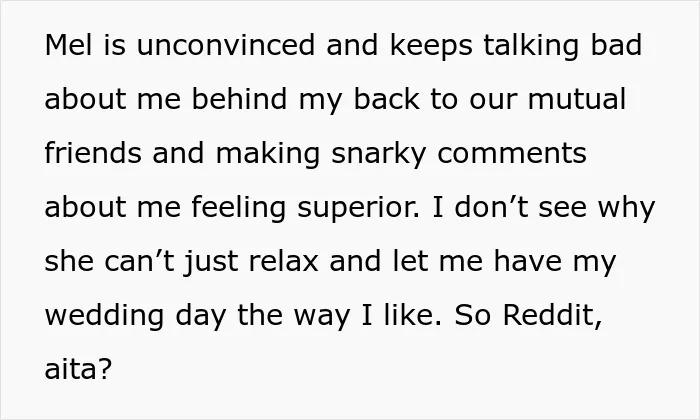
Task: Click the word "comments"
Action: 512,154
